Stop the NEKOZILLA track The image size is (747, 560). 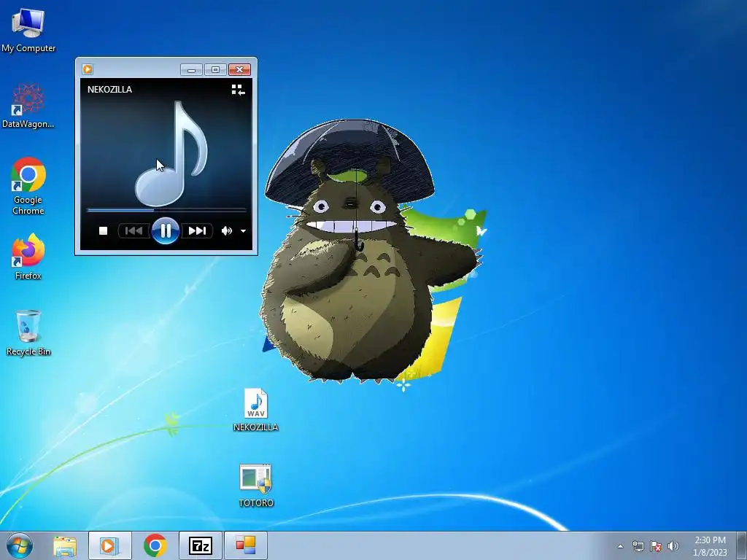click(x=103, y=231)
